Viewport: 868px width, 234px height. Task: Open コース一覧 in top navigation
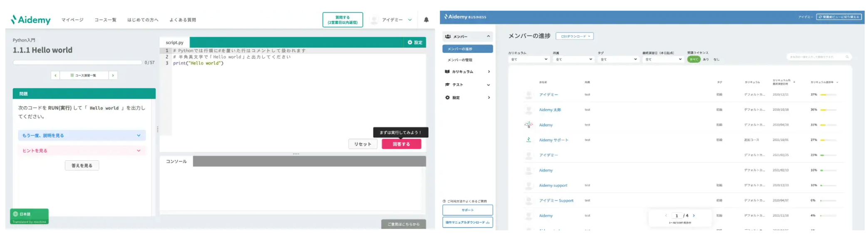point(105,20)
